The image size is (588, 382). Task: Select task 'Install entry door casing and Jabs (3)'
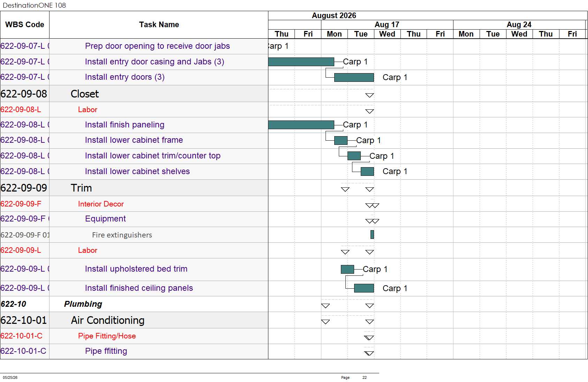click(154, 62)
